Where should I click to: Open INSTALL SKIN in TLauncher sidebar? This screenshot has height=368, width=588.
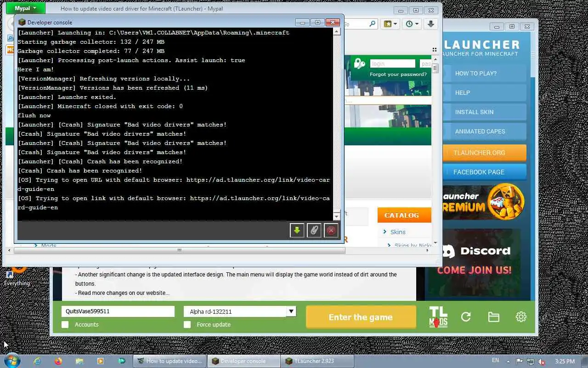485,112
